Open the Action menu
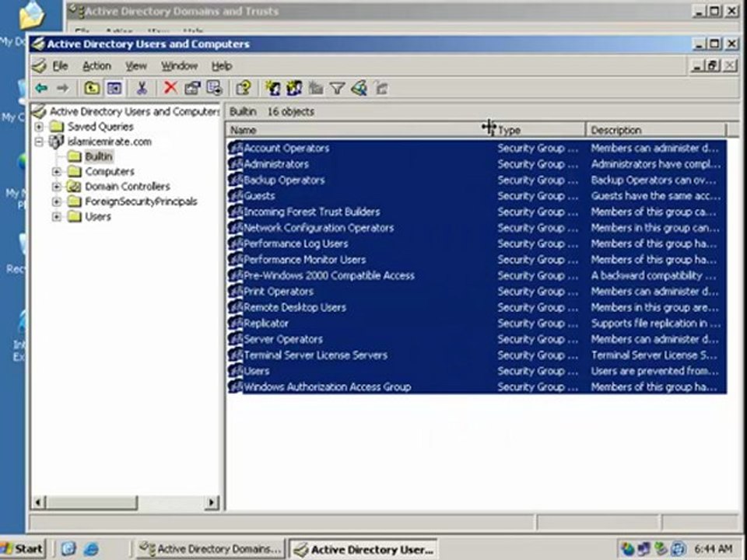This screenshot has height=560, width=747. click(96, 66)
